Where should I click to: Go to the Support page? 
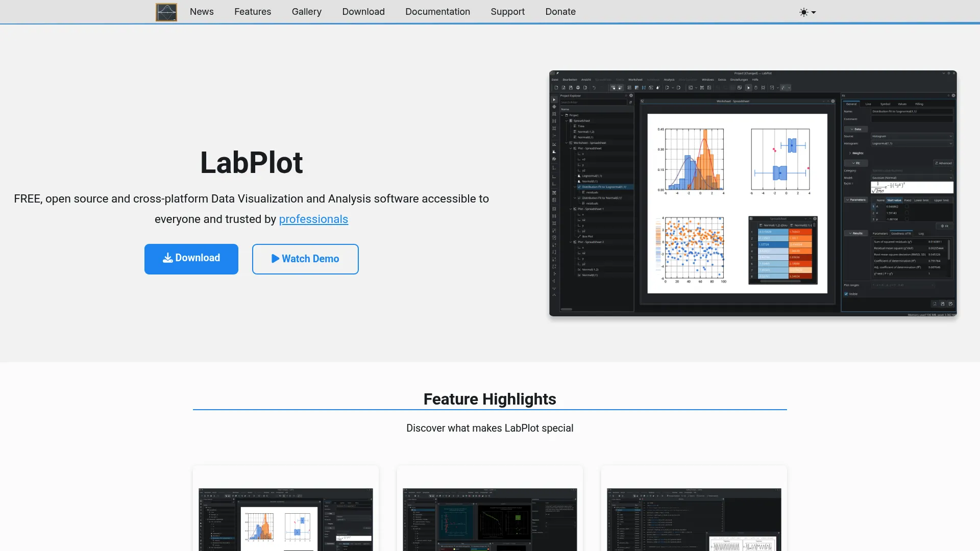pos(507,12)
